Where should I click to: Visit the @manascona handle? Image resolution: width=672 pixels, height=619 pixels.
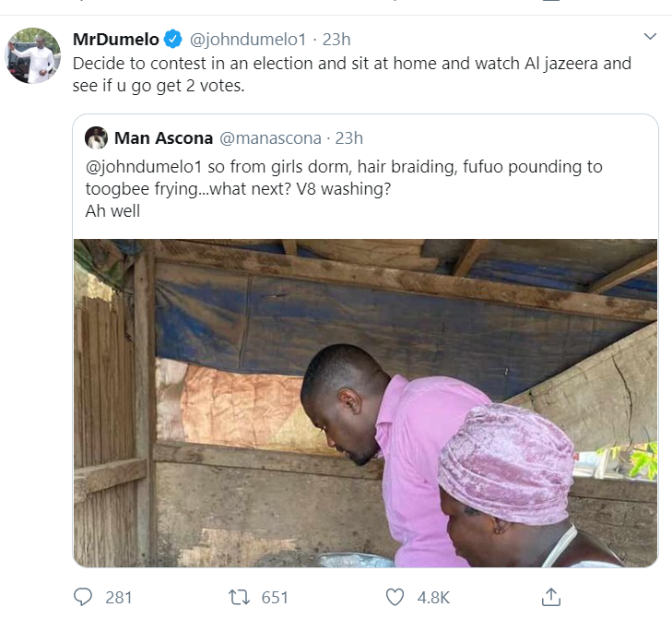click(270, 138)
